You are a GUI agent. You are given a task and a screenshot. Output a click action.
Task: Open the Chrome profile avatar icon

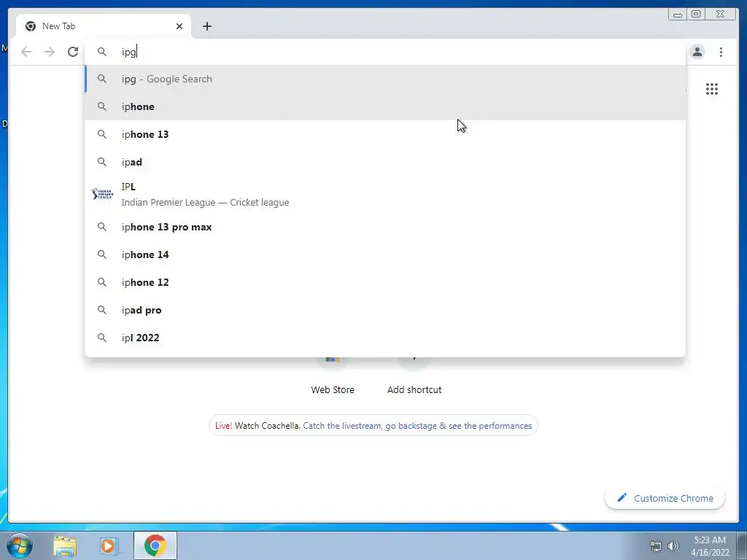[697, 52]
